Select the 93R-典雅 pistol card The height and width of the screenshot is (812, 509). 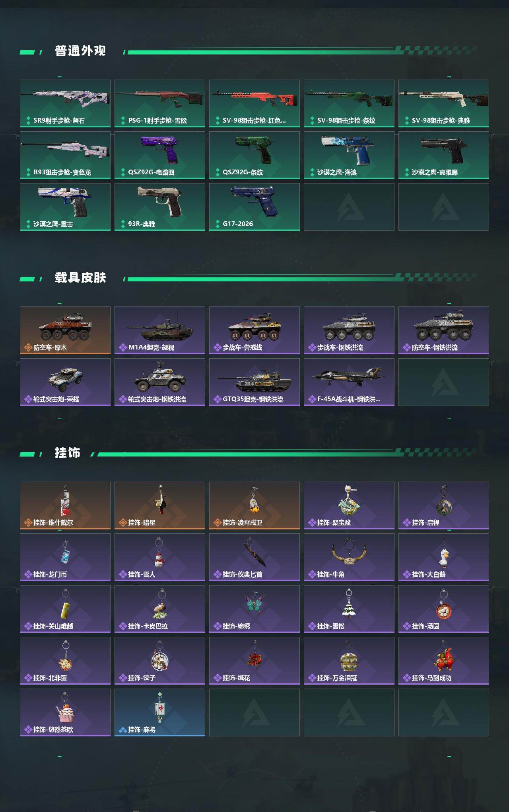pyautogui.click(x=160, y=207)
